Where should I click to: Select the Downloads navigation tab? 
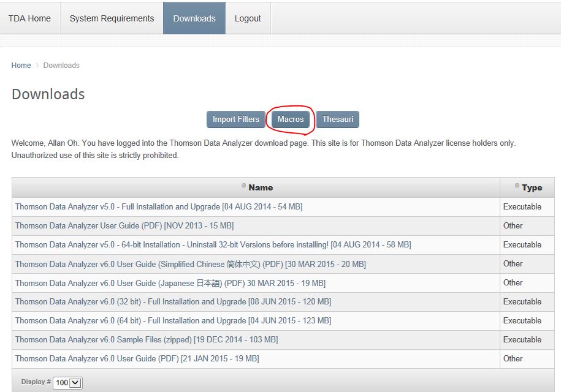[194, 18]
